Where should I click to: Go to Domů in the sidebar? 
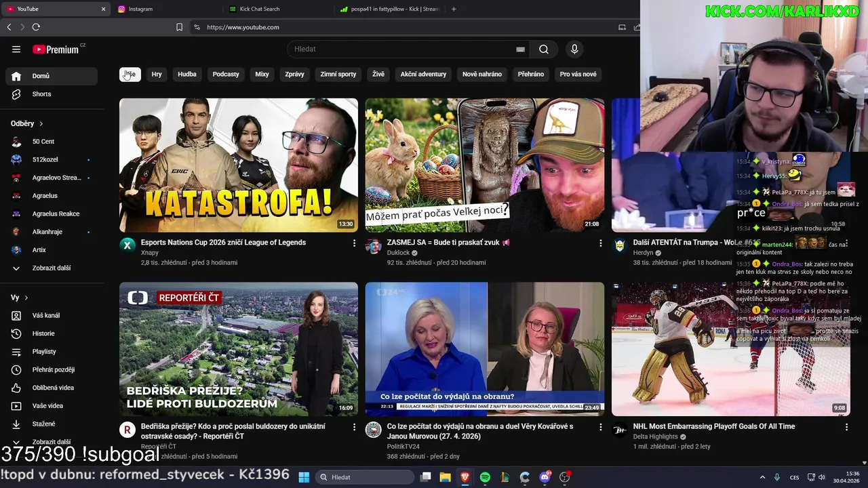52,76
